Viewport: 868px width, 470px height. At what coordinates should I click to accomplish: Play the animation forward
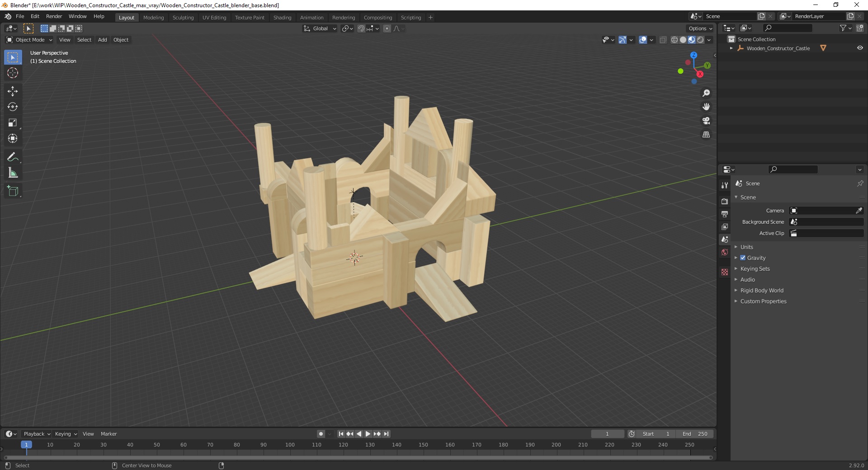368,434
